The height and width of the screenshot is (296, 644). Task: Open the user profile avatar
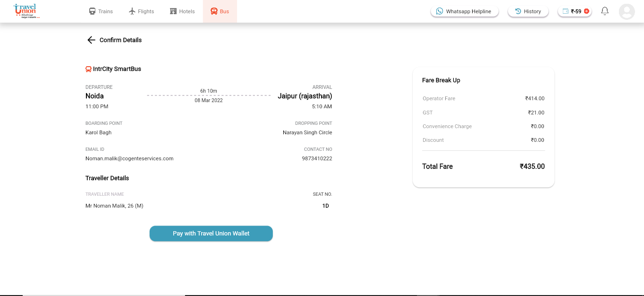tap(627, 11)
